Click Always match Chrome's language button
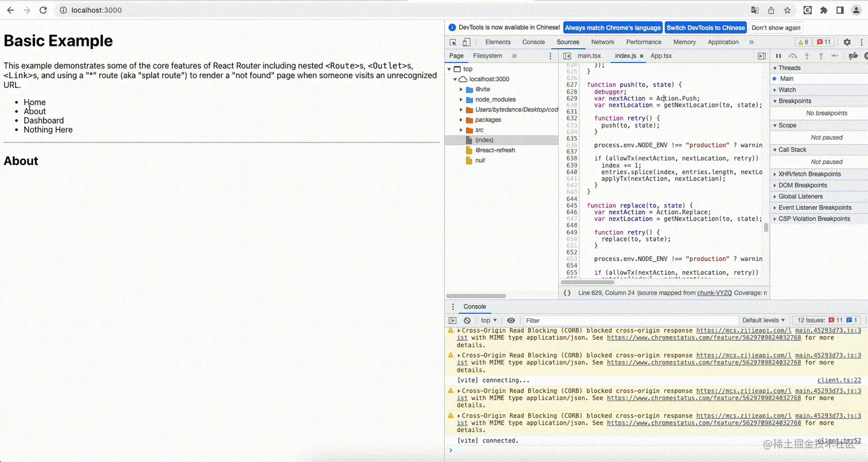 [613, 28]
